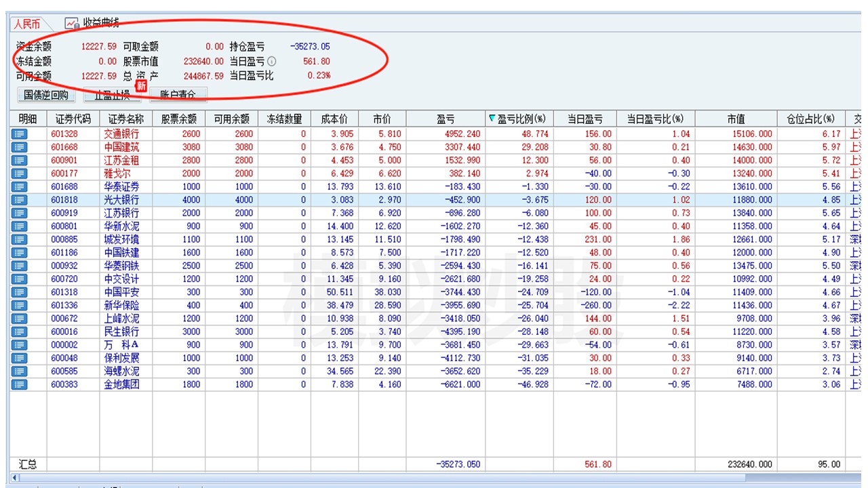Sort by 仓位占比(%) column header
Image resolution: width=868 pixels, height=488 pixels.
[811, 119]
